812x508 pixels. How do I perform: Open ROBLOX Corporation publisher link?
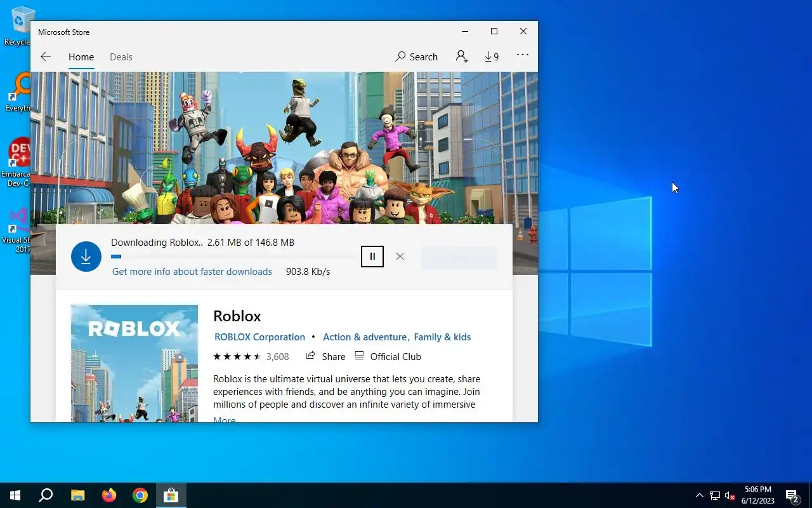(259, 337)
